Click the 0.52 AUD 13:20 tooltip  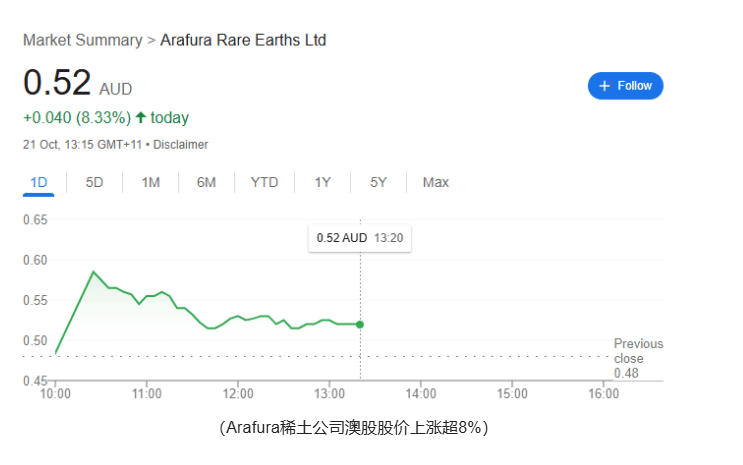click(360, 238)
